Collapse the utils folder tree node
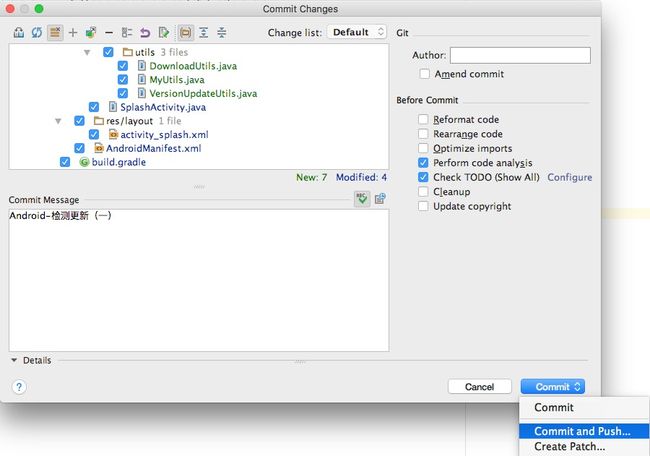 pos(87,52)
